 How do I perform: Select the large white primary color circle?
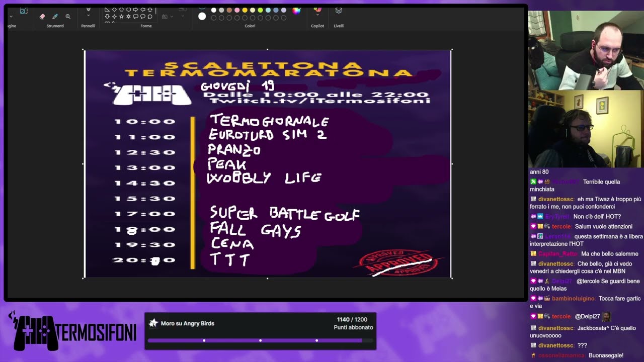[x=202, y=17]
